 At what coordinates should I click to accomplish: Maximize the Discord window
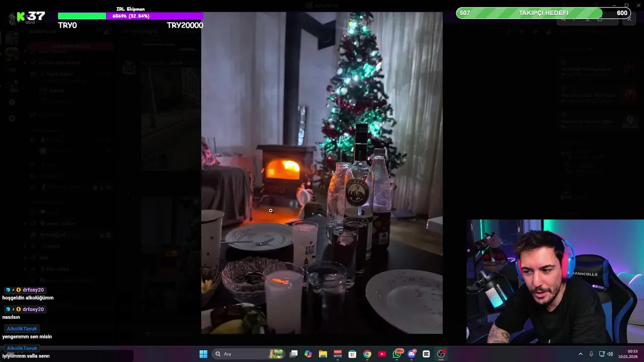pyautogui.click(x=626, y=6)
